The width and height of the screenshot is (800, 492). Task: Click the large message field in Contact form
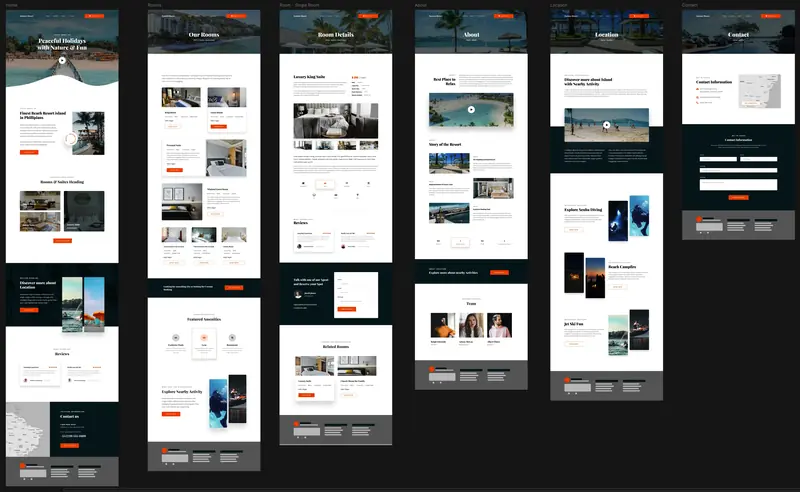[x=738, y=185]
